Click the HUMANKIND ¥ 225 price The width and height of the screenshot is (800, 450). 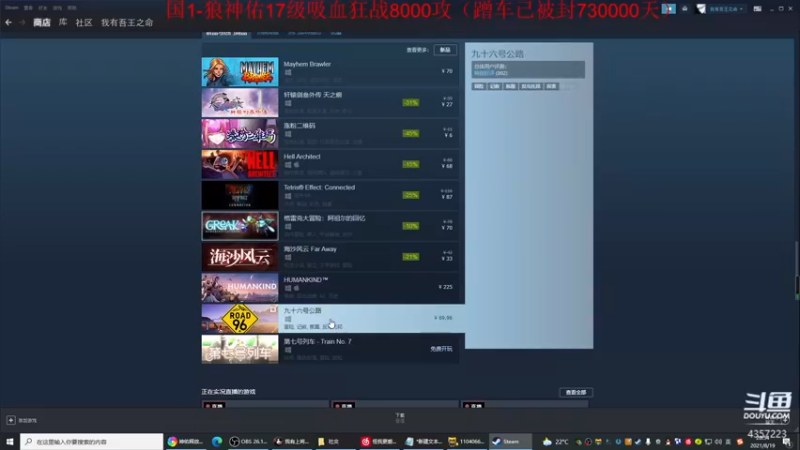pyautogui.click(x=445, y=287)
